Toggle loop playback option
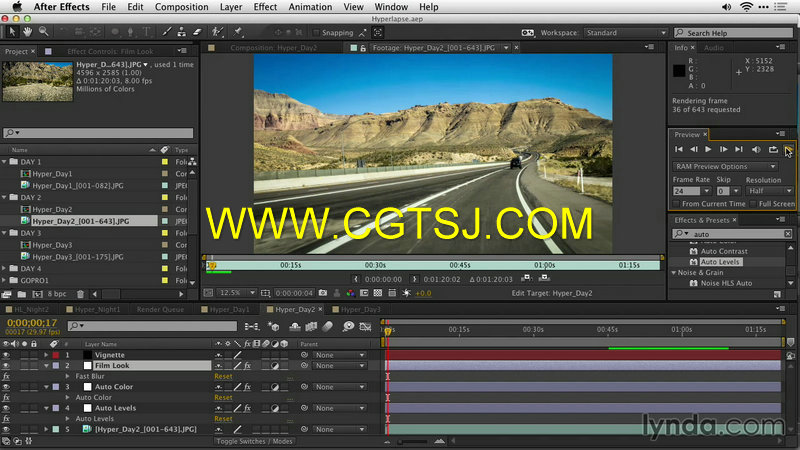Screen dimensions: 800x450 [x=773, y=149]
